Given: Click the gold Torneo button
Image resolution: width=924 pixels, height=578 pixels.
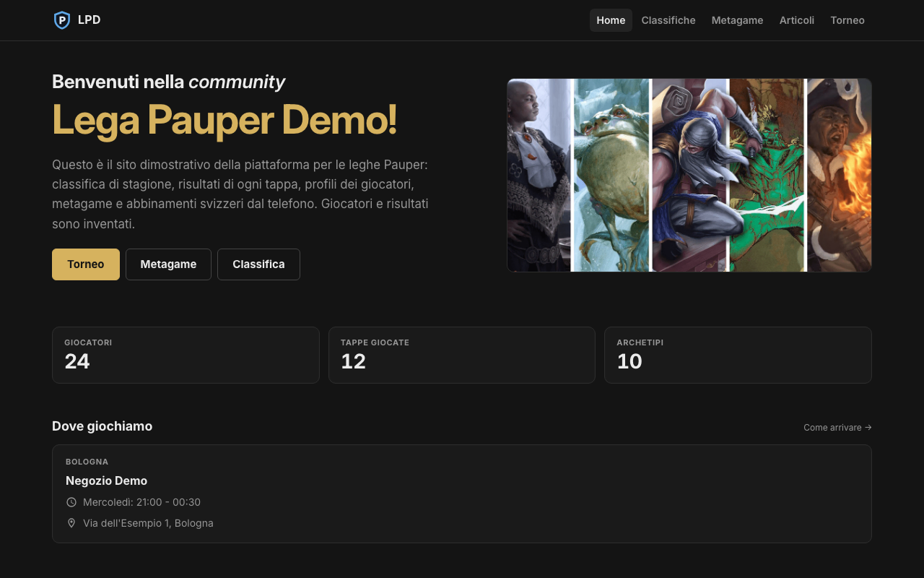Looking at the screenshot, I should pyautogui.click(x=86, y=264).
